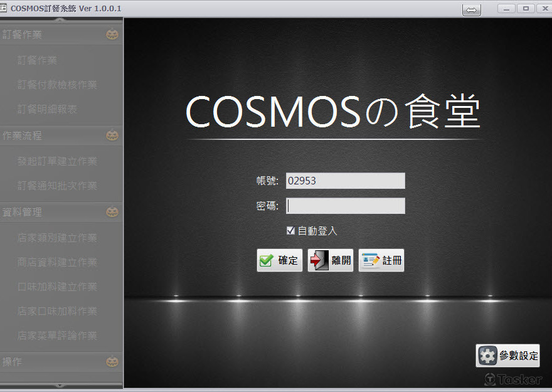Click the 帳號 account field showing 02953

click(x=346, y=181)
